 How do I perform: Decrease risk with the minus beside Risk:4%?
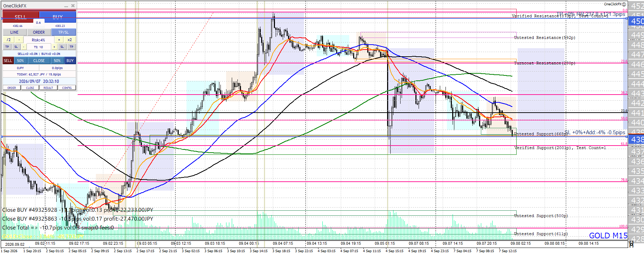coord(19,40)
